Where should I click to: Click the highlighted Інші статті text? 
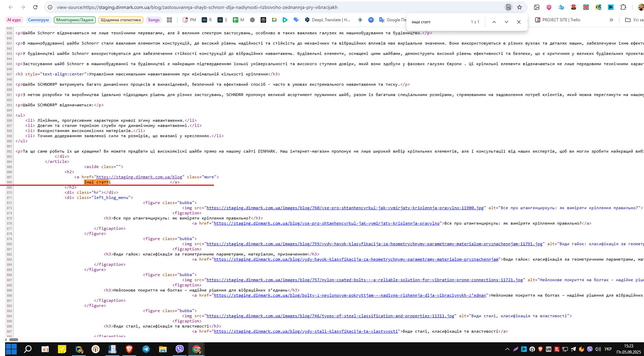[x=97, y=182]
